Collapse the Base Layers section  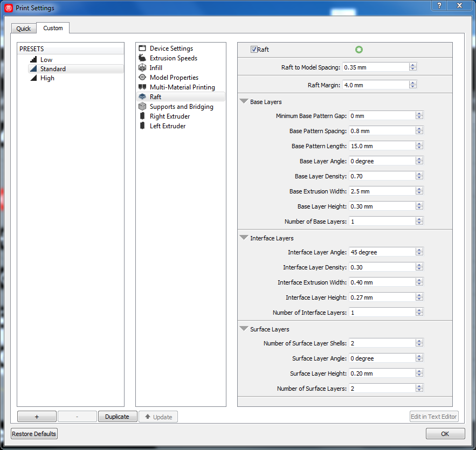pyautogui.click(x=244, y=101)
